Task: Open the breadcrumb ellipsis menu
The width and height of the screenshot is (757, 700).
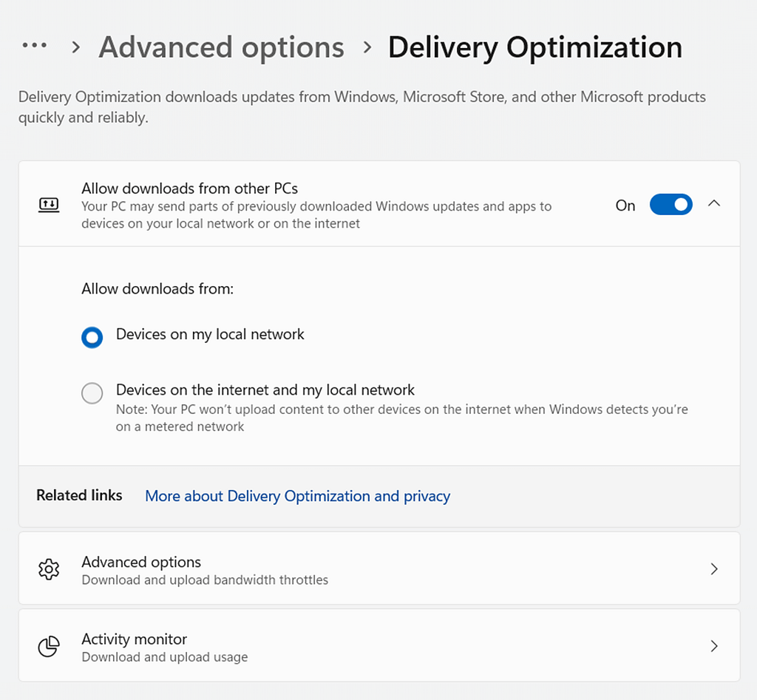Action: (x=34, y=46)
